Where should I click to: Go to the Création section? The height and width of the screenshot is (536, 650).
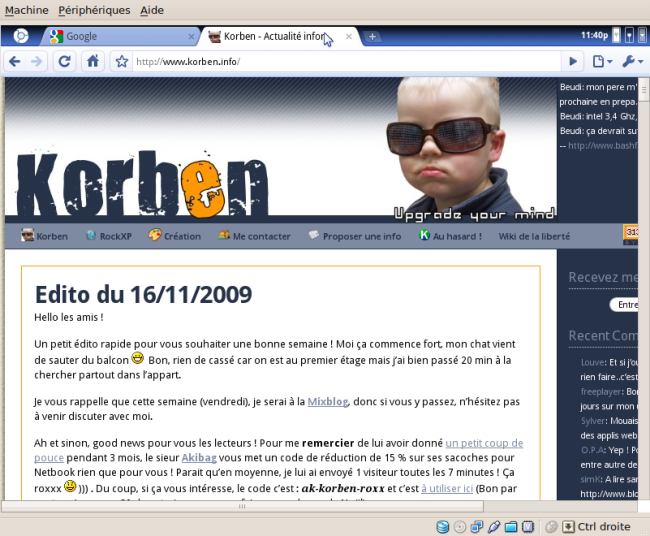[x=182, y=236]
